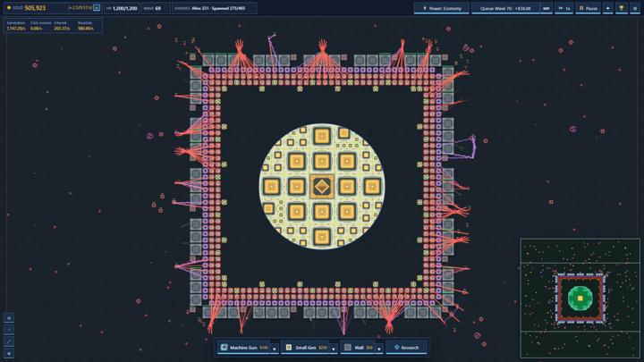The width and height of the screenshot is (644, 362).
Task: Select the generator directly above the core
Action: click(x=322, y=161)
